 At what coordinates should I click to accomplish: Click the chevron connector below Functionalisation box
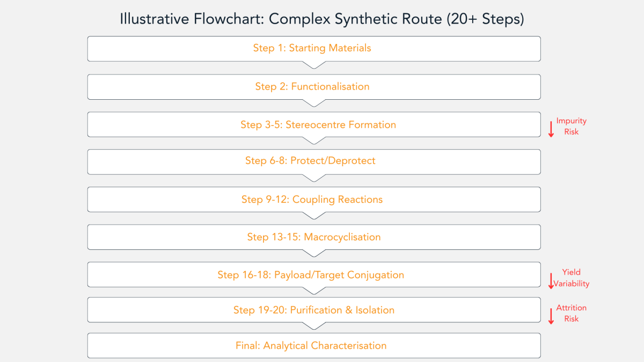[314, 103]
